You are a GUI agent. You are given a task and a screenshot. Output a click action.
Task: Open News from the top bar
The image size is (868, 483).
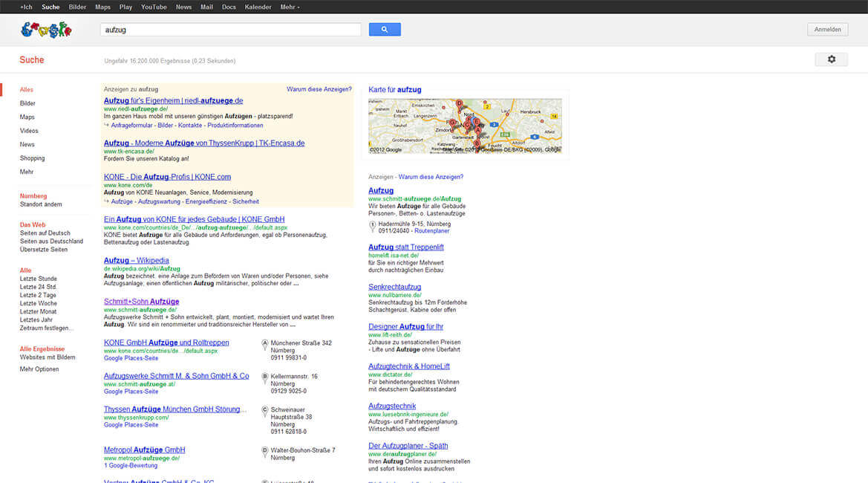click(184, 7)
